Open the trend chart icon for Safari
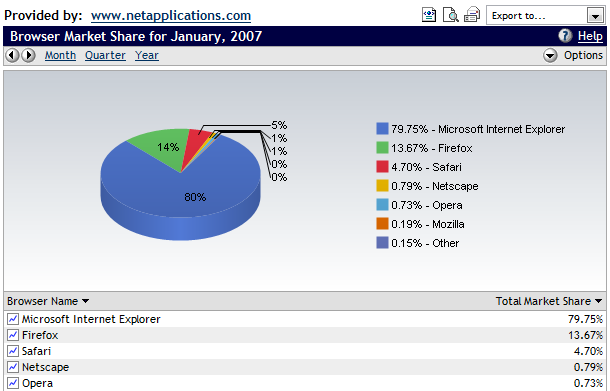This screenshot has width=610, height=391. tap(13, 351)
